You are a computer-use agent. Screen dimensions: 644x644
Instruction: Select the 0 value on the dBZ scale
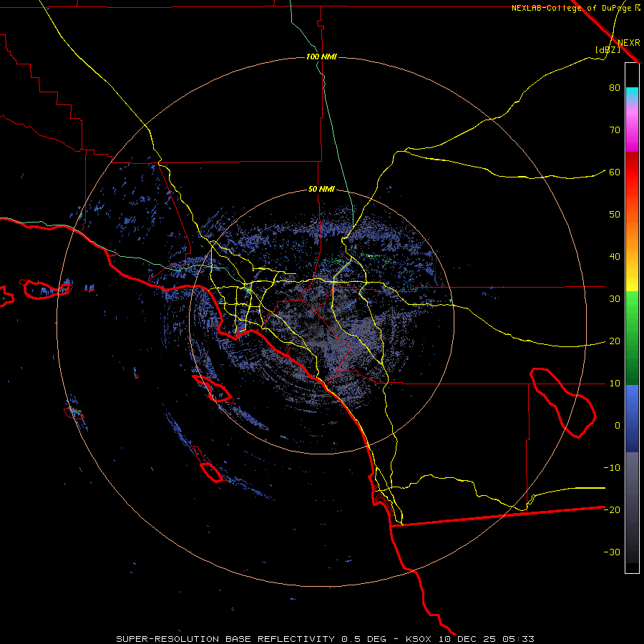(618, 426)
